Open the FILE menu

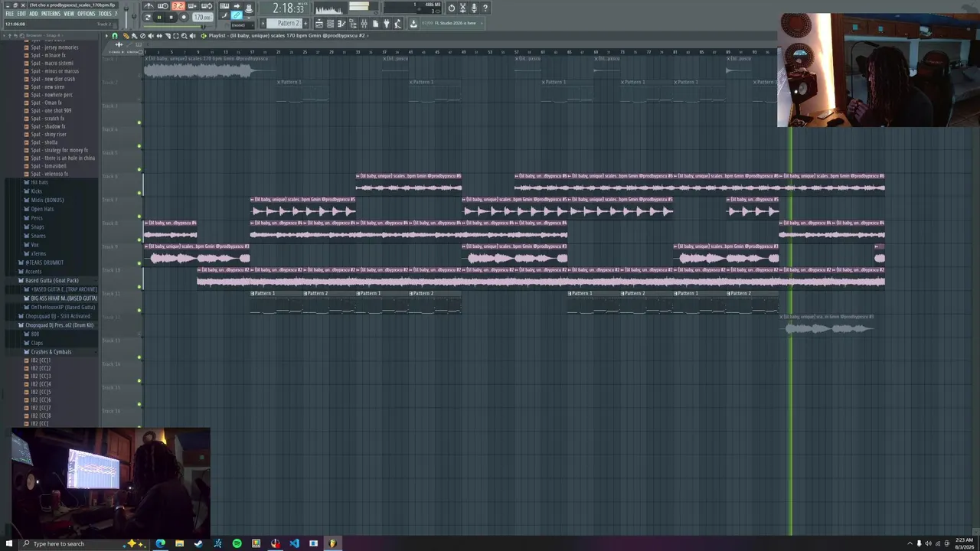[x=10, y=14]
